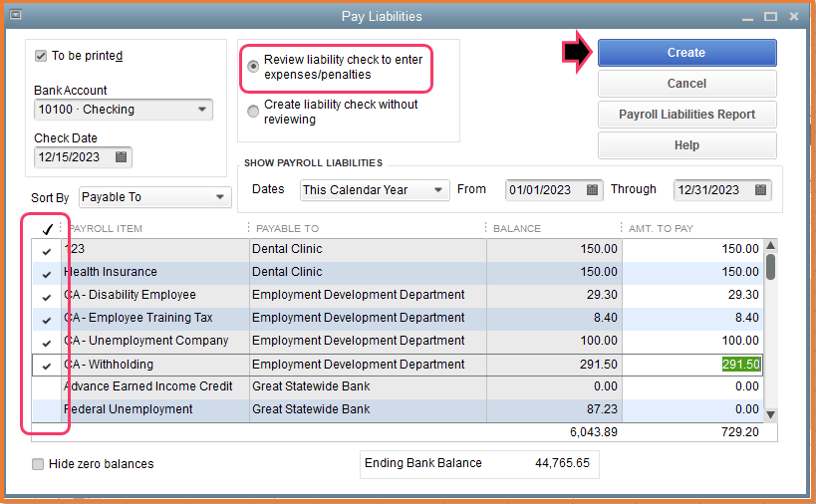Click Dental Clinic payee in Health Insurance row
The height and width of the screenshot is (504, 816).
coord(287,272)
